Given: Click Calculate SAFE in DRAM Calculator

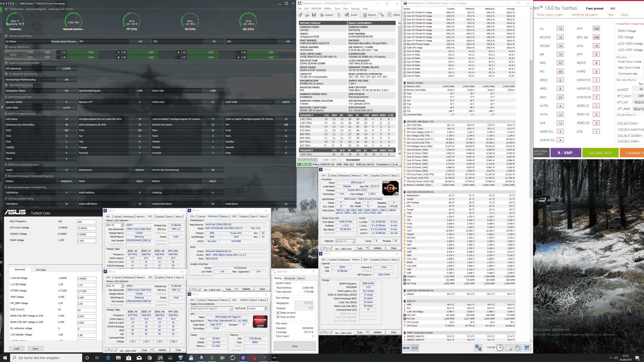Looking at the screenshot, I should [600, 153].
